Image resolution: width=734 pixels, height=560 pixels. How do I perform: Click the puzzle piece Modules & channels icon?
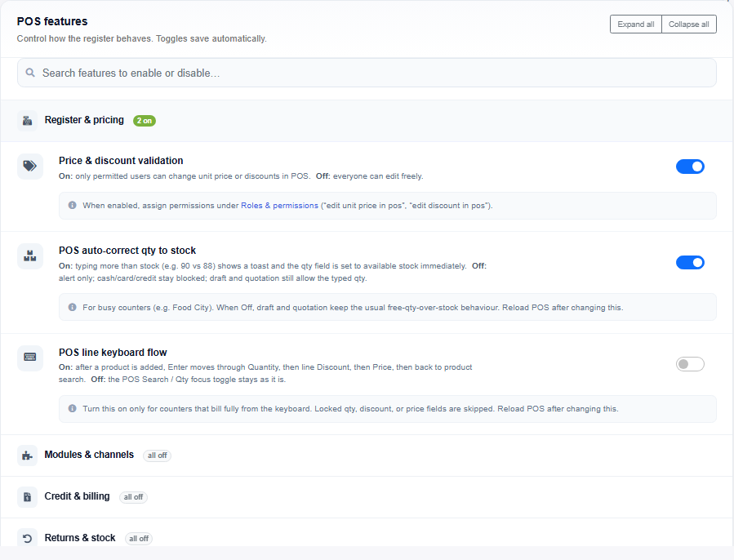[x=27, y=456]
